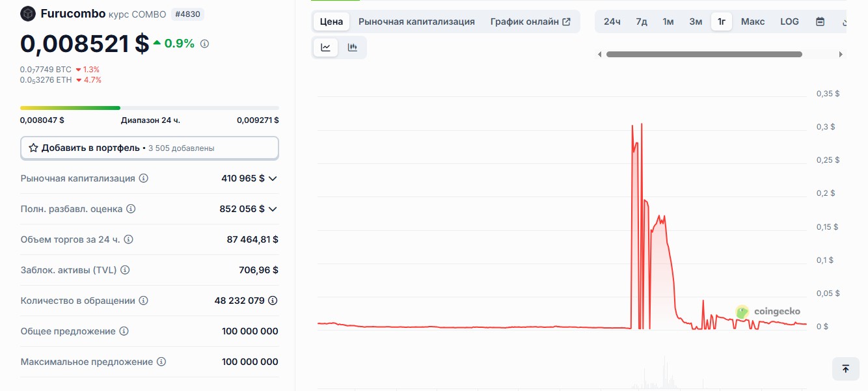The width and height of the screenshot is (868, 391).
Task: Open График онлайн external link tab
Action: point(530,21)
